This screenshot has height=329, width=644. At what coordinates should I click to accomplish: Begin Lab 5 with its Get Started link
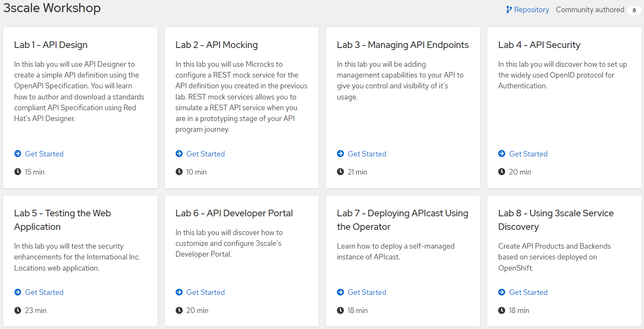click(44, 292)
